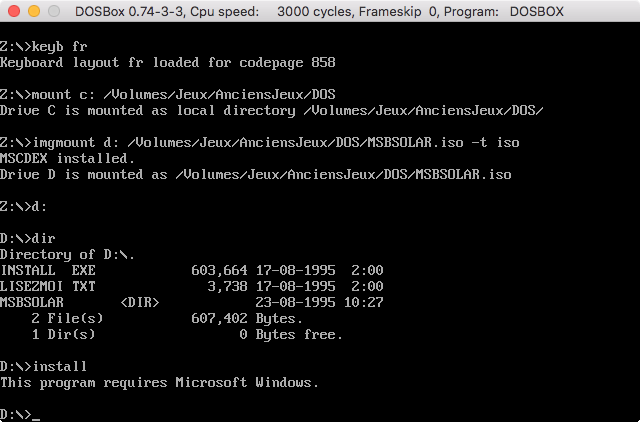Click the 'Directory of D:\.' line
The image size is (640, 422).
(x=67, y=255)
